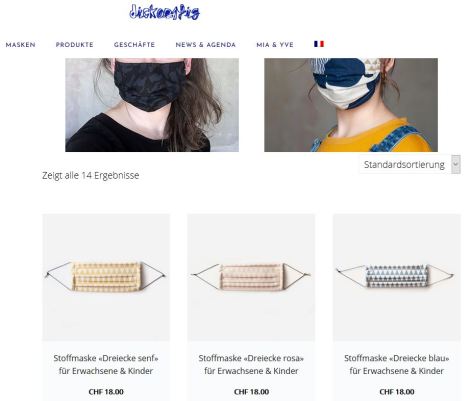Open the Stoffmaske «Dreiecke rosa» product link
470x401 pixels.
pyautogui.click(x=251, y=364)
